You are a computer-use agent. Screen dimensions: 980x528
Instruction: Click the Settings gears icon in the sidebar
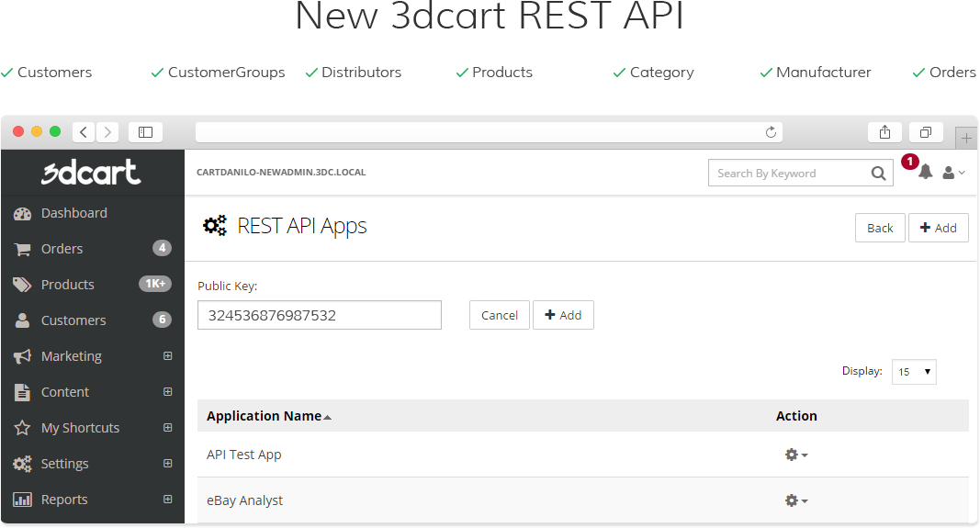point(22,464)
